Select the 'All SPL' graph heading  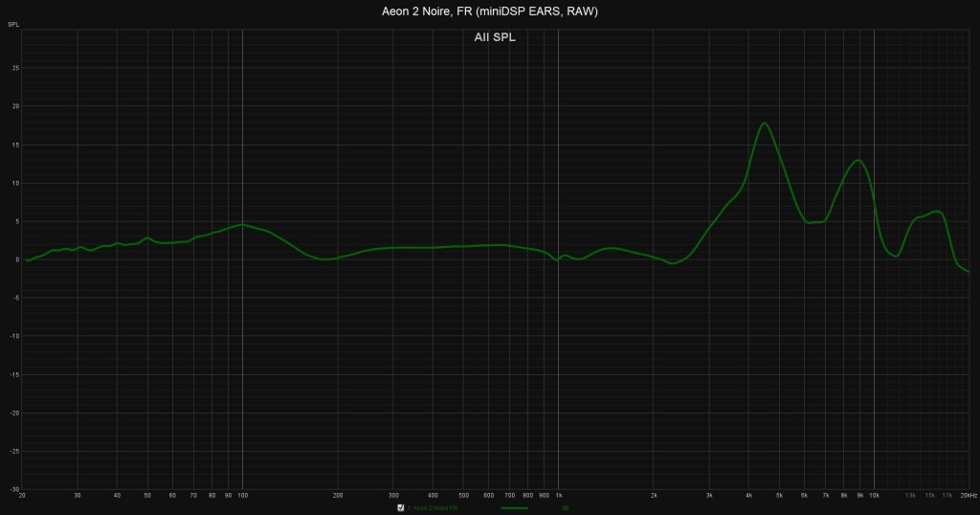pyautogui.click(x=495, y=37)
